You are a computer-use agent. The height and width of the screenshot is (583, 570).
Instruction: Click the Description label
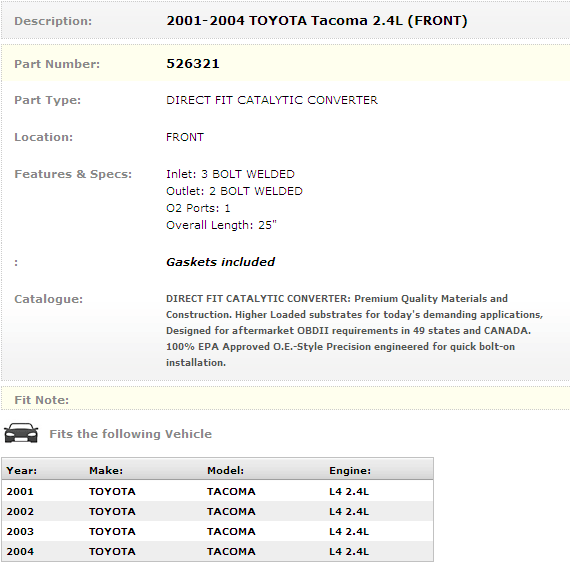pyautogui.click(x=53, y=21)
